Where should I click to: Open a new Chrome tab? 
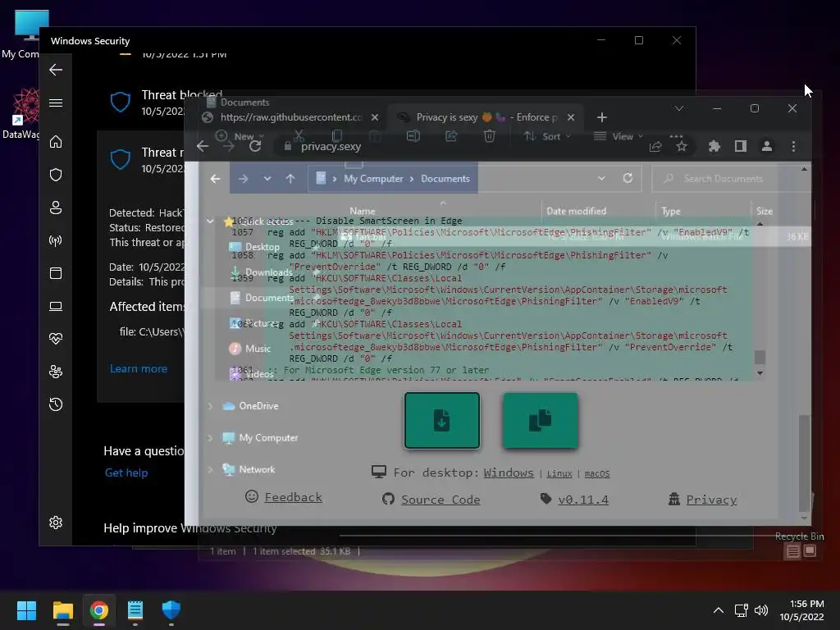coord(601,117)
